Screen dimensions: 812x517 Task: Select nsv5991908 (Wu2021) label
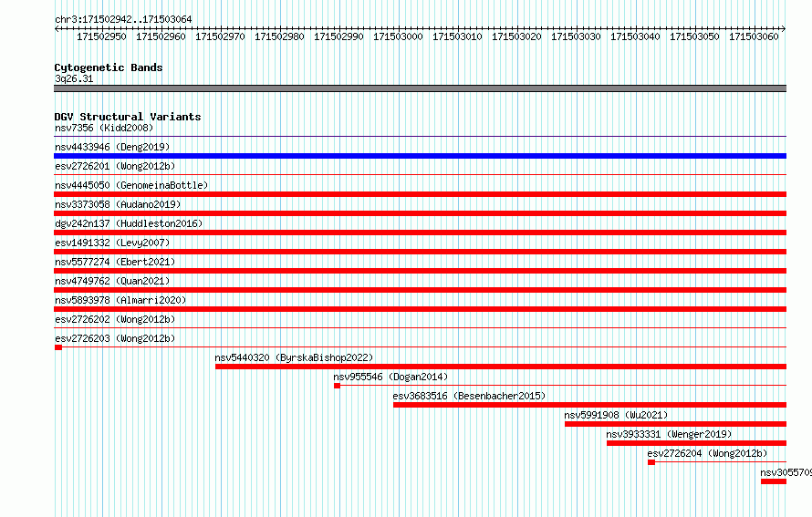[616, 415]
